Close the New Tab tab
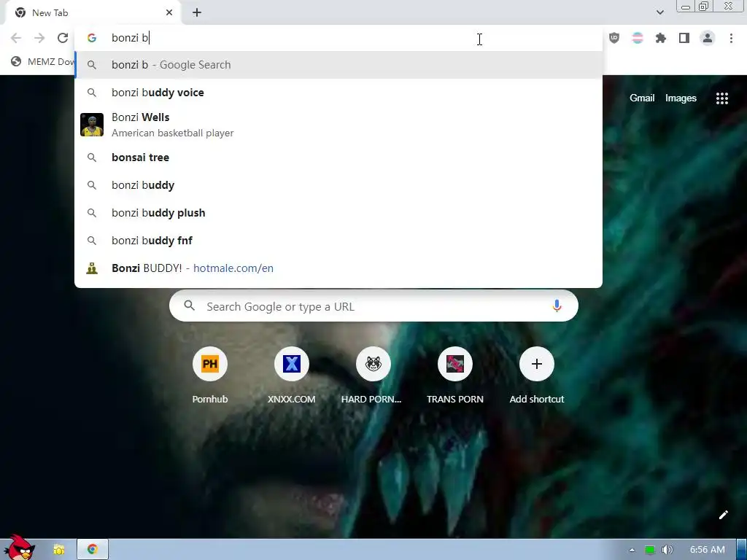The image size is (747, 560). (169, 13)
